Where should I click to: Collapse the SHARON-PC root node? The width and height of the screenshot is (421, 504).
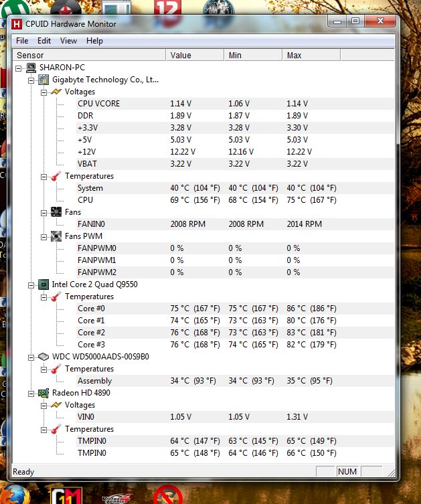18,68
